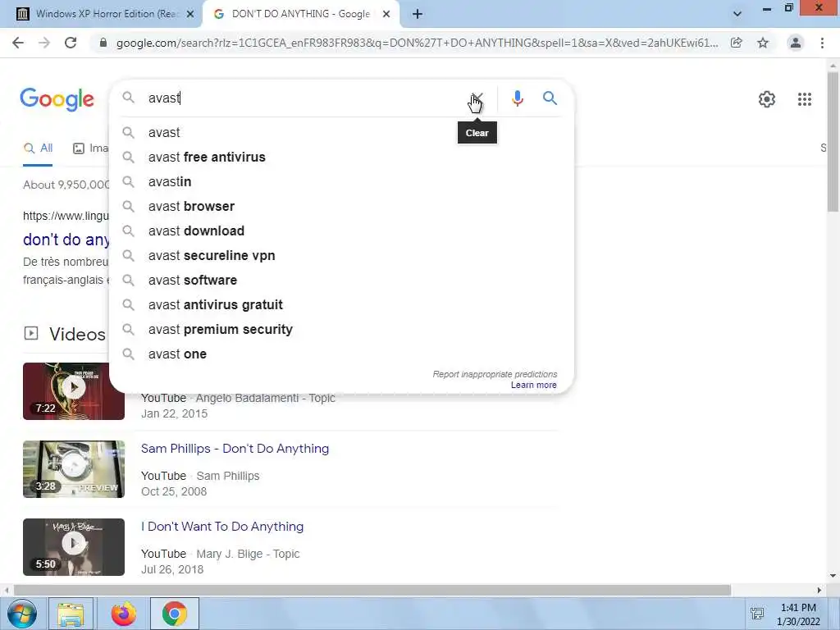Choose suggestion "avast antivirus gratuit"

point(340,305)
